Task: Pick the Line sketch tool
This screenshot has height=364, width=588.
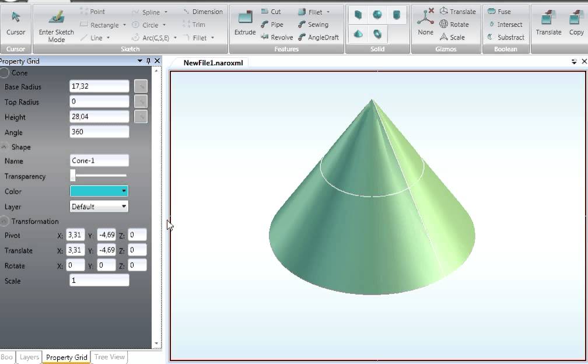Action: (x=92, y=37)
